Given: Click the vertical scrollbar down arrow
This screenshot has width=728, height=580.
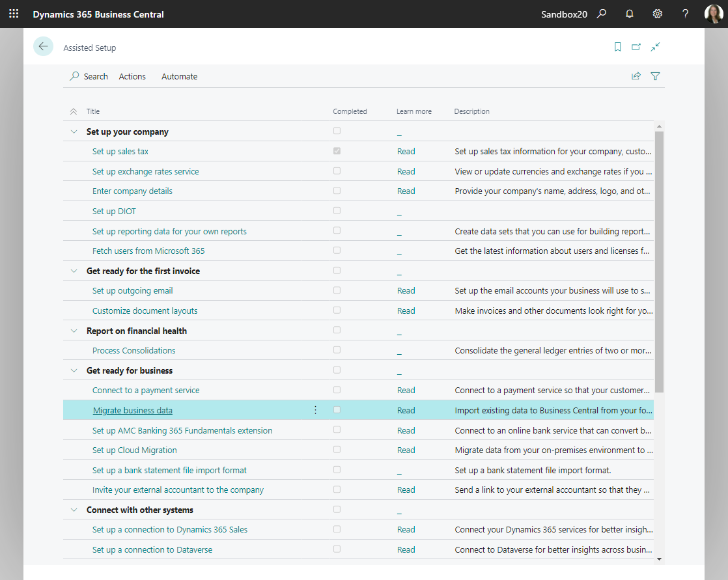Looking at the screenshot, I should coord(659,559).
